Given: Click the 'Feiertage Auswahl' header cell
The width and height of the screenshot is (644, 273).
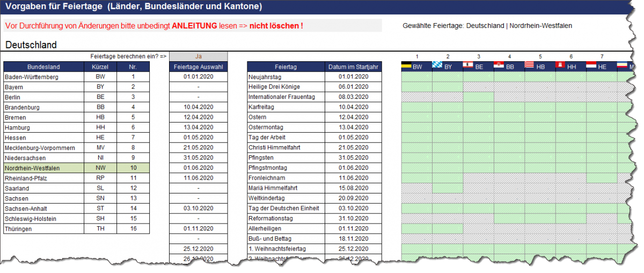Looking at the screenshot, I should click(199, 67).
